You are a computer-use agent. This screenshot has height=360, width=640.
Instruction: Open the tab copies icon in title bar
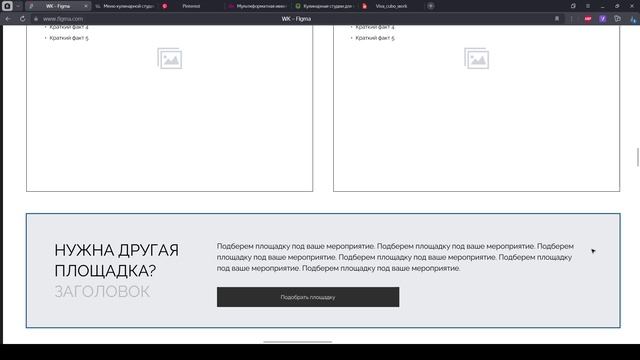[x=573, y=6]
